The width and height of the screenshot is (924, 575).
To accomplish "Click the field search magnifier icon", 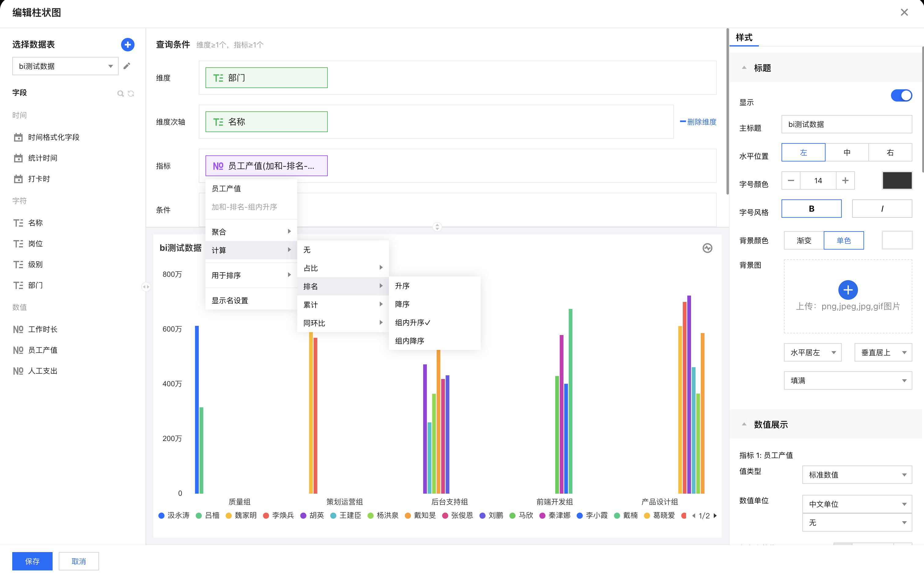I will click(x=120, y=93).
